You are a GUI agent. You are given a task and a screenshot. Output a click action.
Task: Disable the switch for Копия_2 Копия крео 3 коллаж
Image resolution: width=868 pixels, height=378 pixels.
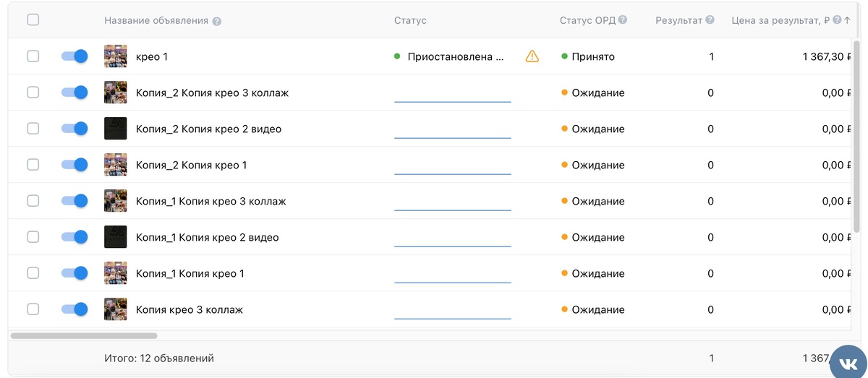(75, 93)
